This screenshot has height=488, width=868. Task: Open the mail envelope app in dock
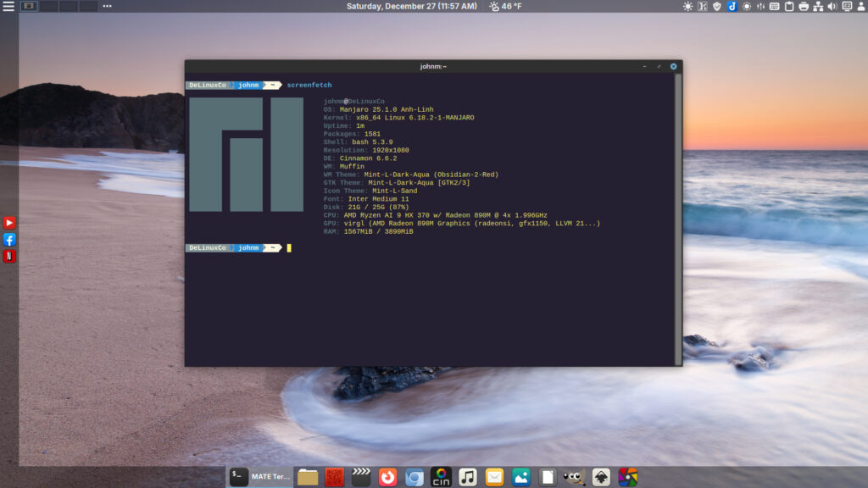coord(494,477)
